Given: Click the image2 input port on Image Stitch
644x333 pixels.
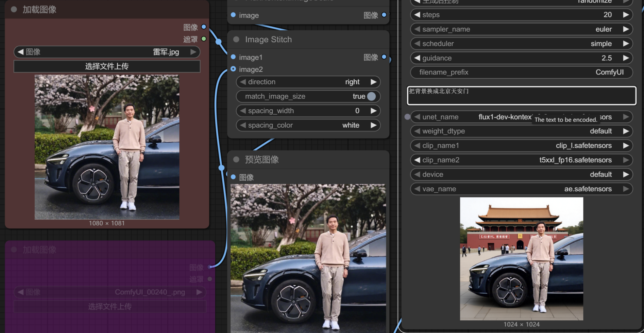Looking at the screenshot, I should (x=233, y=69).
